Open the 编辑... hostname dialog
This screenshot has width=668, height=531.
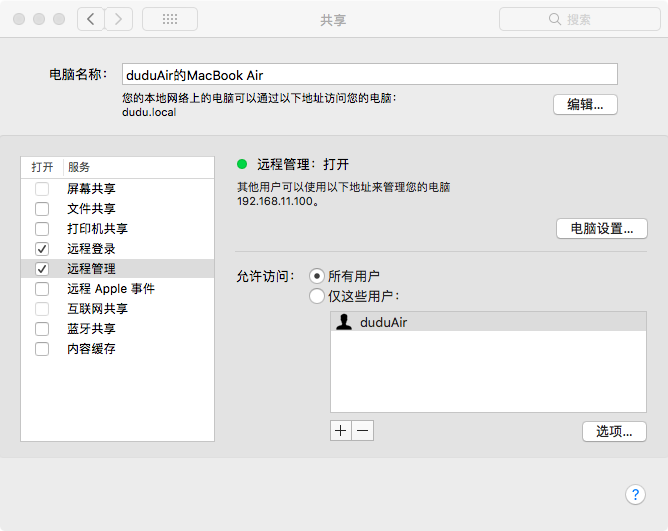[585, 104]
